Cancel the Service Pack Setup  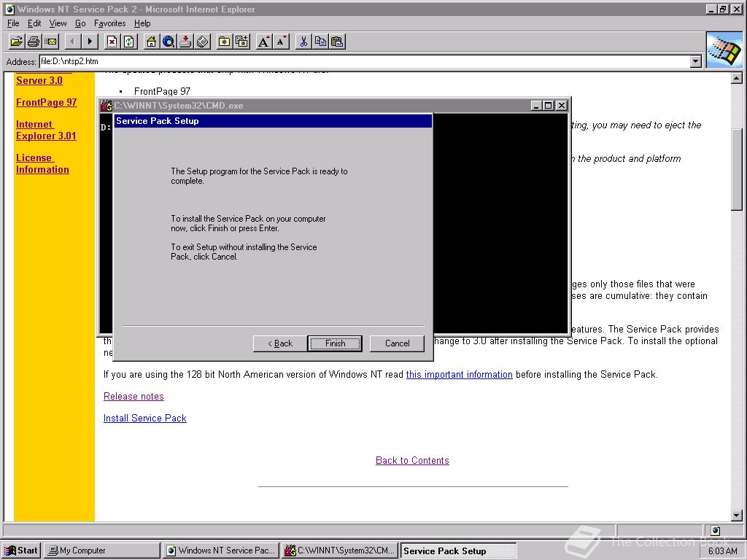click(397, 343)
